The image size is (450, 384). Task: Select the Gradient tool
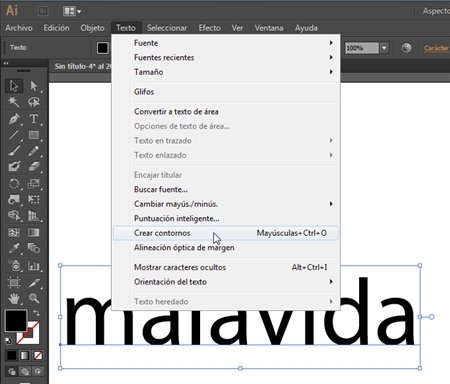[34, 232]
